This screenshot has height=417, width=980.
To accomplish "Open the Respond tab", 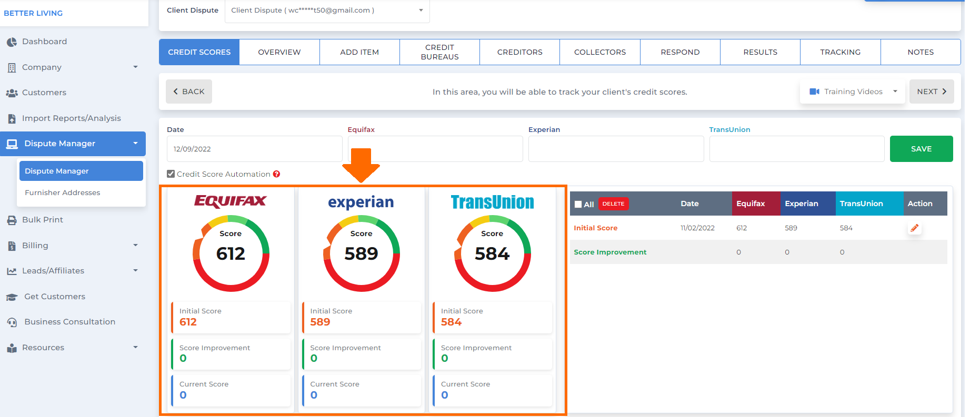I will coord(680,52).
